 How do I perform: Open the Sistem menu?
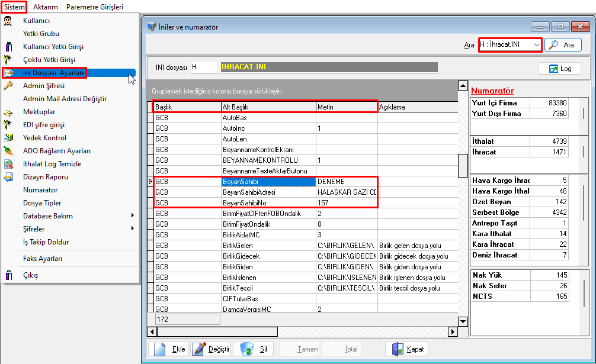pyautogui.click(x=14, y=7)
